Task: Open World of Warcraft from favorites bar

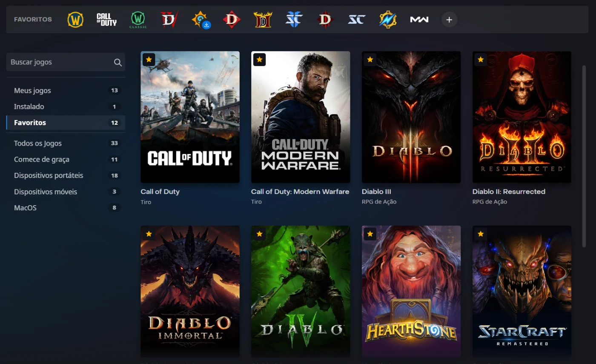Action: click(75, 20)
